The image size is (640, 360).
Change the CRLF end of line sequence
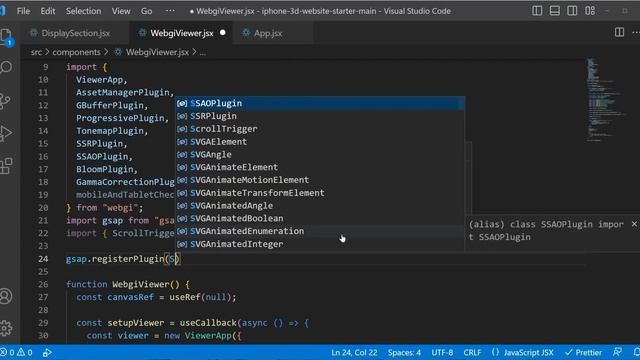coord(472,352)
